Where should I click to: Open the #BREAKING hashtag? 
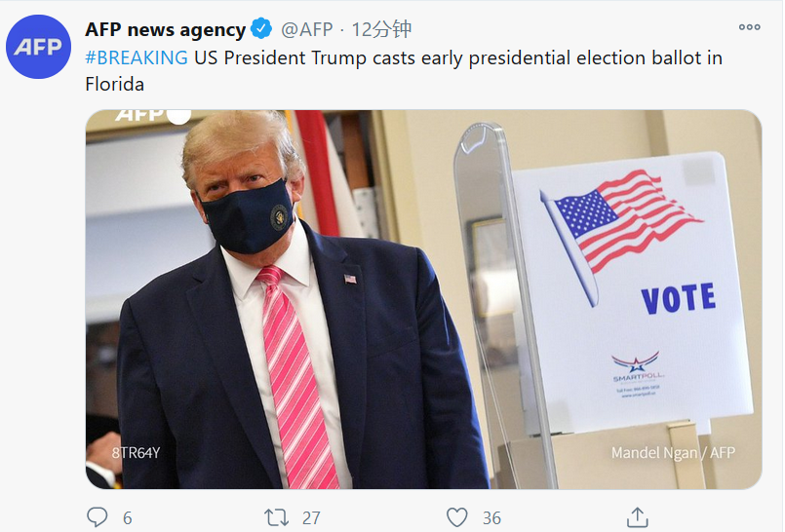coord(137,57)
